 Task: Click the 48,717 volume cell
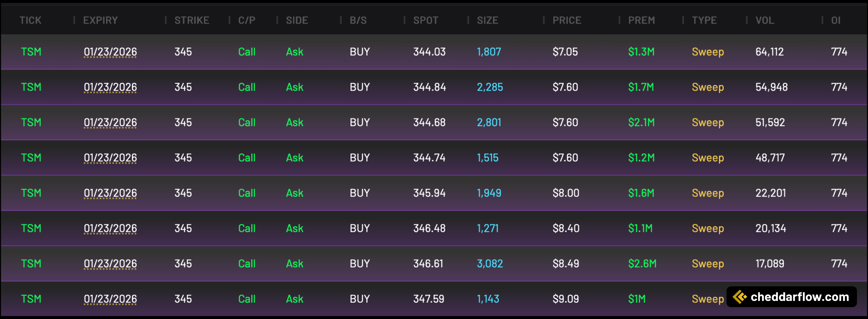click(x=770, y=158)
